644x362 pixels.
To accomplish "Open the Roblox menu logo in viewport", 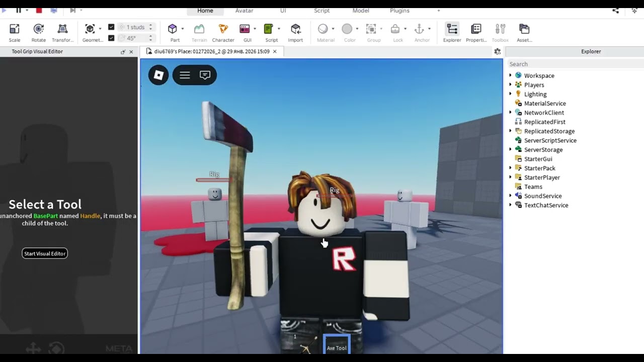I will pyautogui.click(x=158, y=75).
